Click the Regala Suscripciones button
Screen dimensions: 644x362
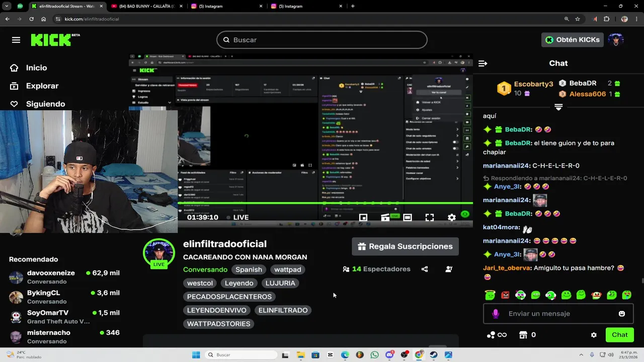tap(405, 246)
